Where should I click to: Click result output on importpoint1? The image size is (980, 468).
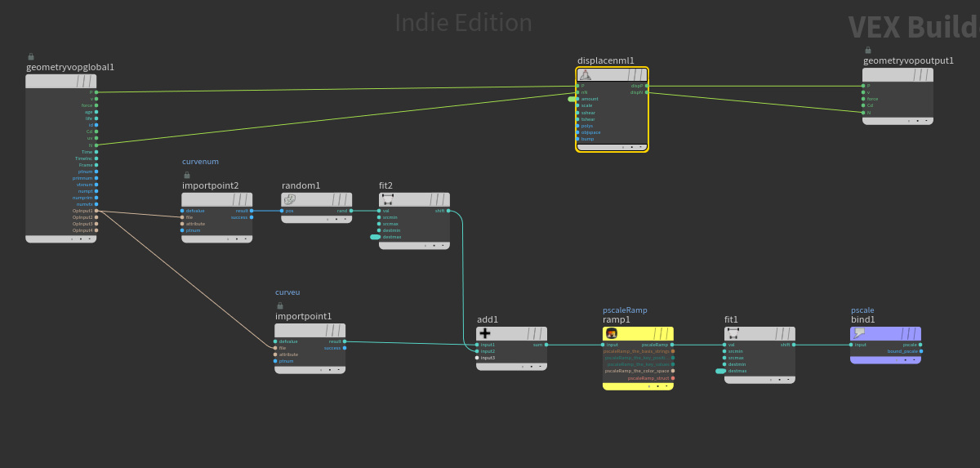click(345, 341)
